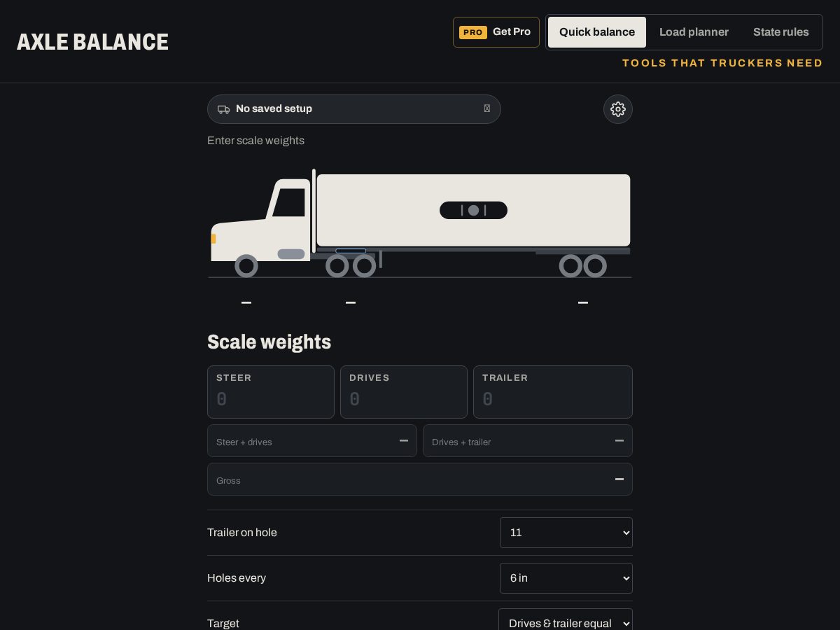Viewport: 840px width, 630px height.
Task: Click the orange headlight on truck
Action: 213,239
